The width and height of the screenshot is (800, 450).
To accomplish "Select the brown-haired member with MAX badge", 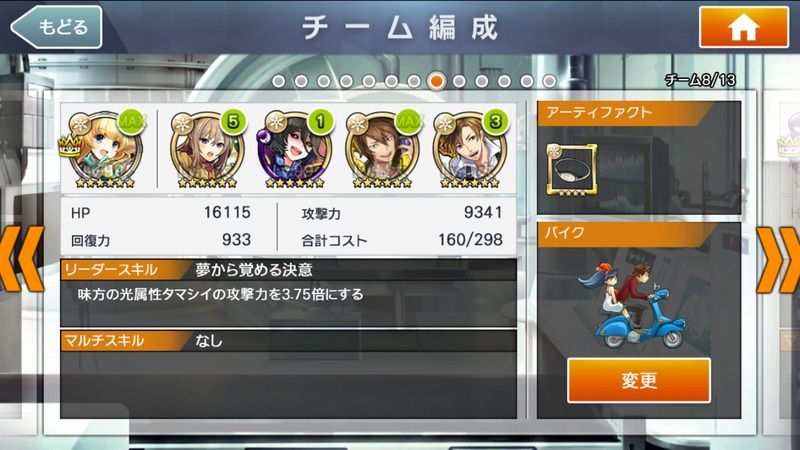I will (x=383, y=149).
